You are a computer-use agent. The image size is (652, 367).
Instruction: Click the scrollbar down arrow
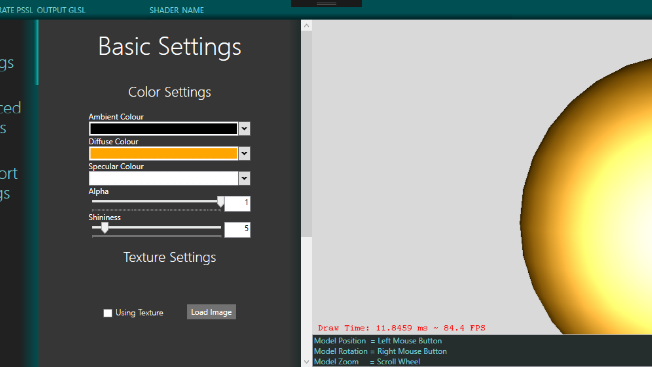pyautogui.click(x=306, y=362)
